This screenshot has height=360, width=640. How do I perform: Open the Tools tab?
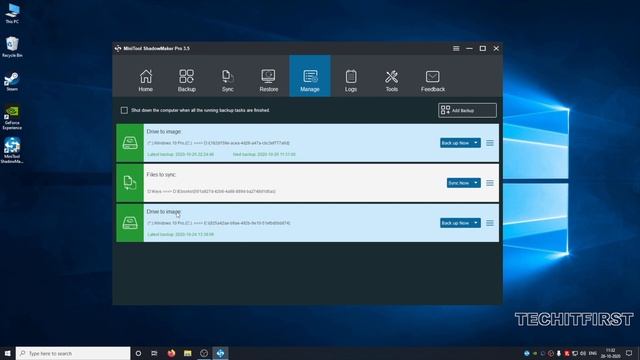tap(391, 80)
